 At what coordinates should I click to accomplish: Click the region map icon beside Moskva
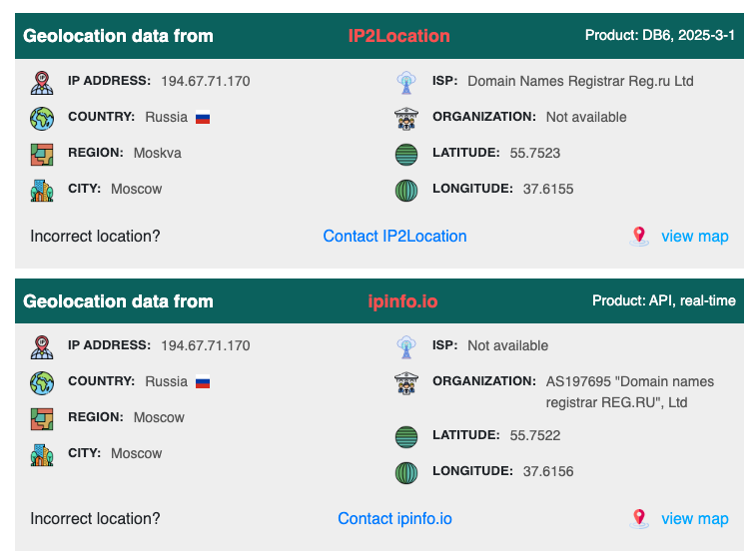42,155
